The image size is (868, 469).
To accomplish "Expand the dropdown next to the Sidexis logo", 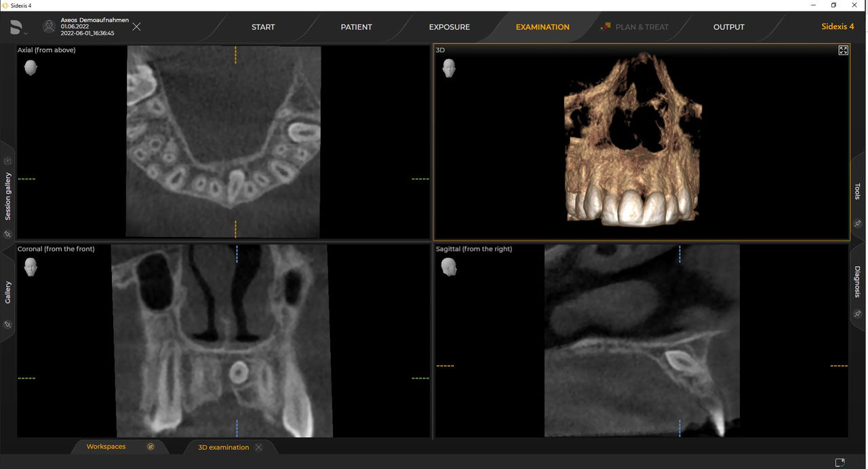I will [26, 31].
